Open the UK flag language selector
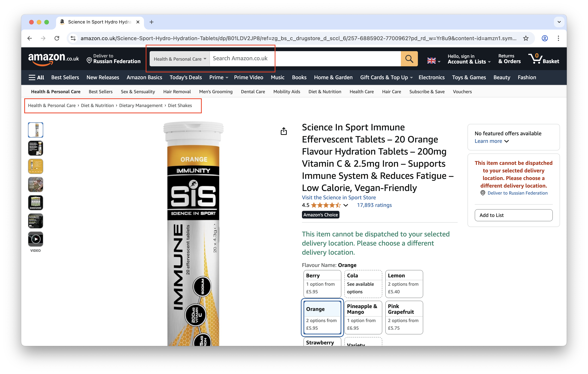588x374 pixels. 434,61
